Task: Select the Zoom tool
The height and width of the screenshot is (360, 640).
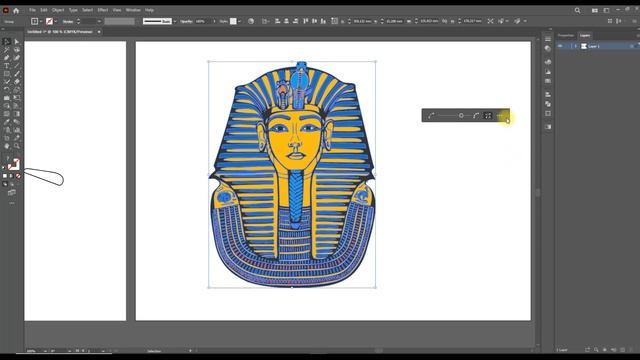Action: coord(17,146)
